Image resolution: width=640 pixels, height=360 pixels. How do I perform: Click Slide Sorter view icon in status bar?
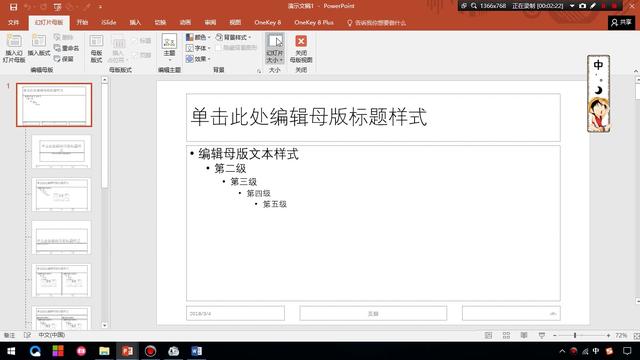click(506, 336)
